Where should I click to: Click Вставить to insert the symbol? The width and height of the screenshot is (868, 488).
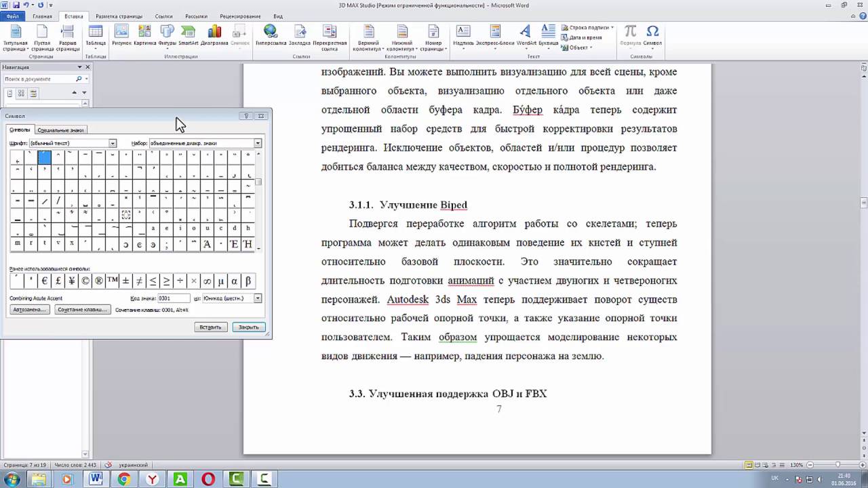click(x=210, y=327)
